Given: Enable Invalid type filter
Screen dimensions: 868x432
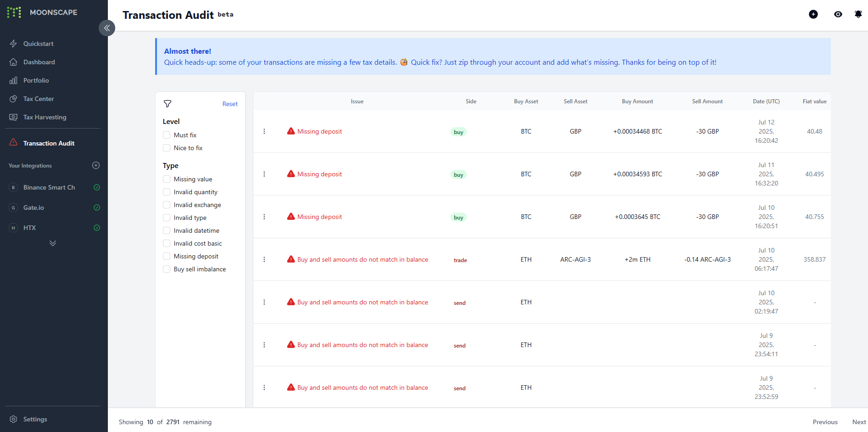Looking at the screenshot, I should pyautogui.click(x=167, y=218).
